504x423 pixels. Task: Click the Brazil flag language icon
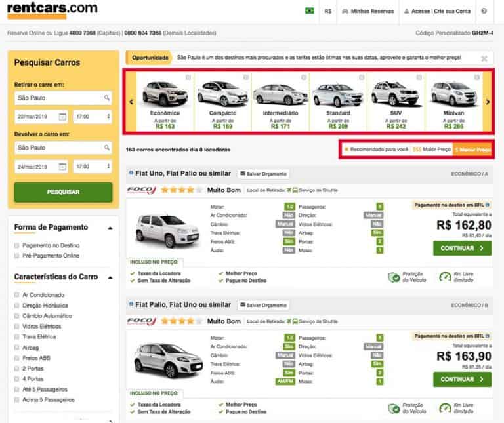pyautogui.click(x=309, y=11)
